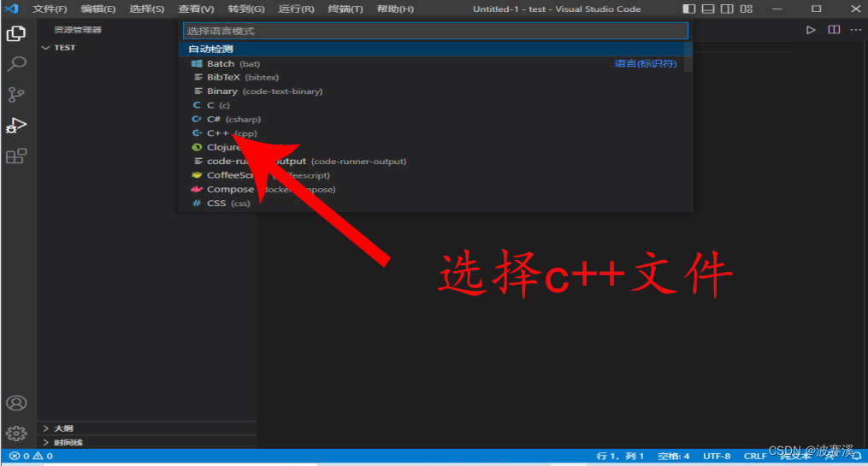Select 自动检测 in the language list
The image size is (868, 466).
tap(435, 50)
